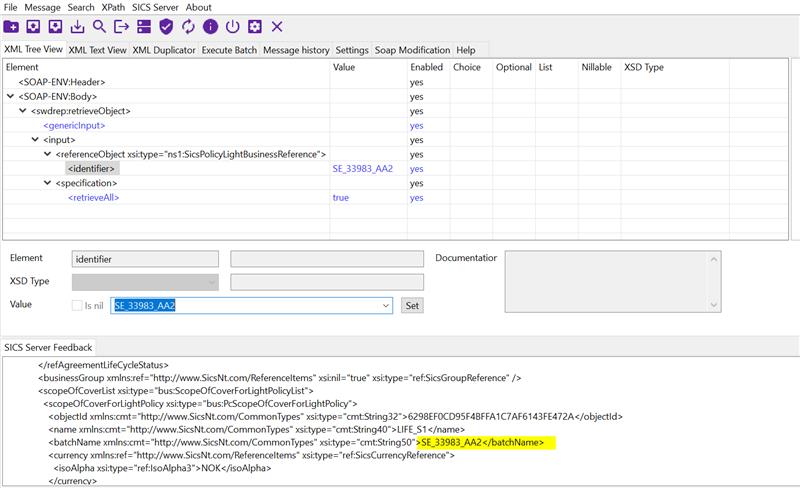Switch to the XML Text View tab
800x488 pixels.
[97, 50]
